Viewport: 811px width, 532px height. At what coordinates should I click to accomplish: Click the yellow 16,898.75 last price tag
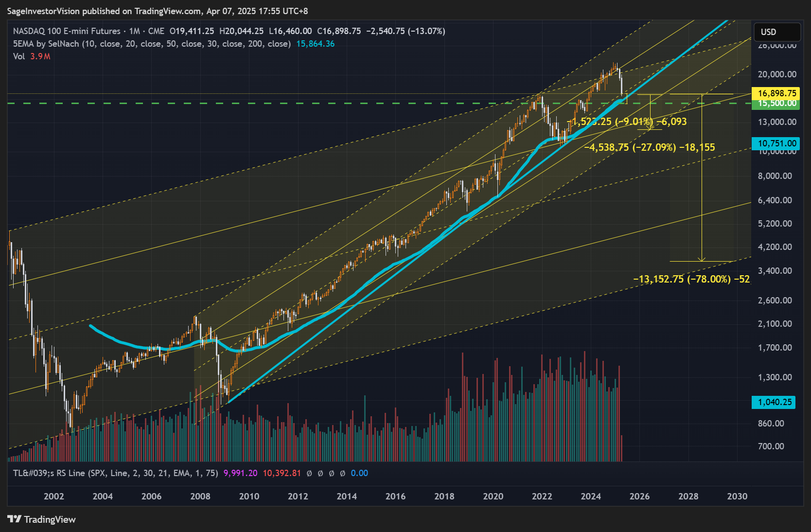coord(776,93)
